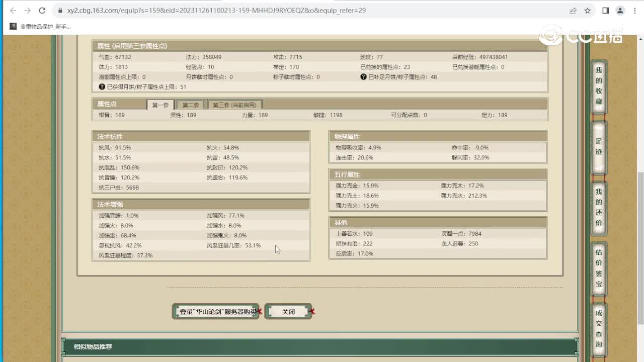644x362 pixels.
Task: Open 估价鉴宝 in the side menu
Action: [x=599, y=268]
